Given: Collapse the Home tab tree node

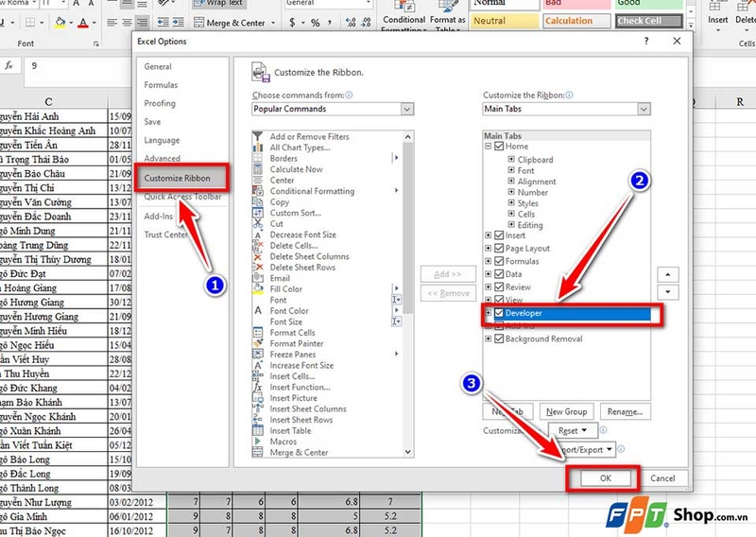Looking at the screenshot, I should (x=488, y=147).
